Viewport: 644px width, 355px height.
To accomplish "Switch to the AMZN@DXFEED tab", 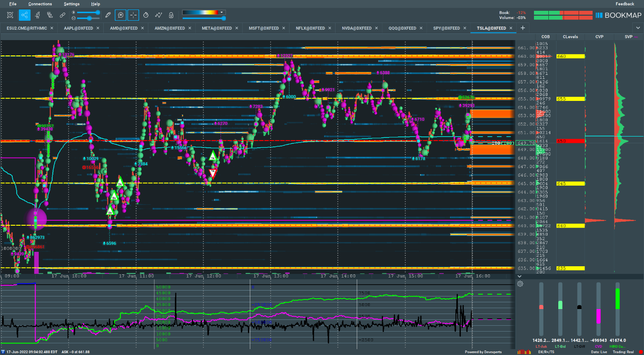I will tap(170, 28).
